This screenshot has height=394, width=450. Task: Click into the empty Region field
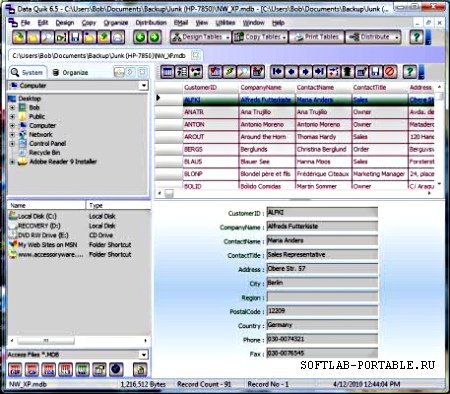tap(322, 297)
